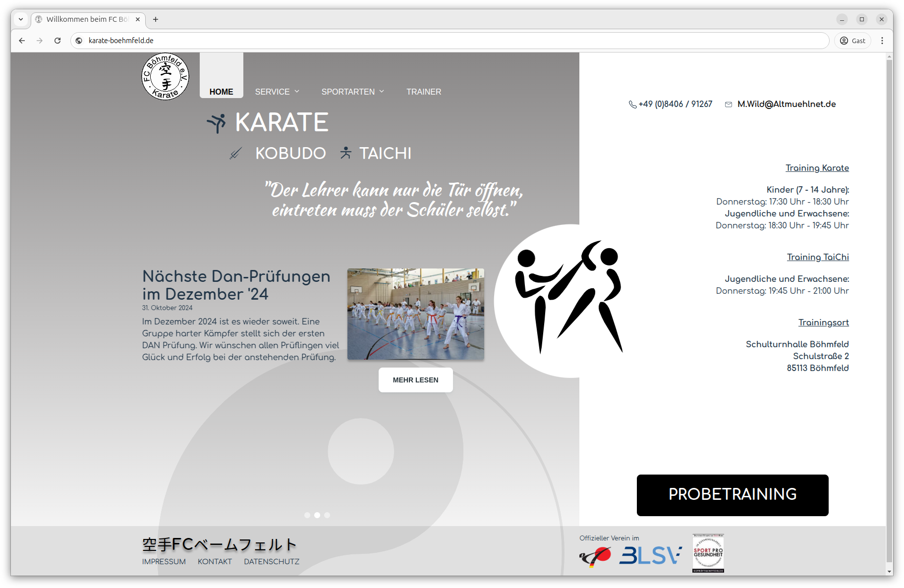Click the FC Böhmfeld Karate club logo

pos(165,76)
